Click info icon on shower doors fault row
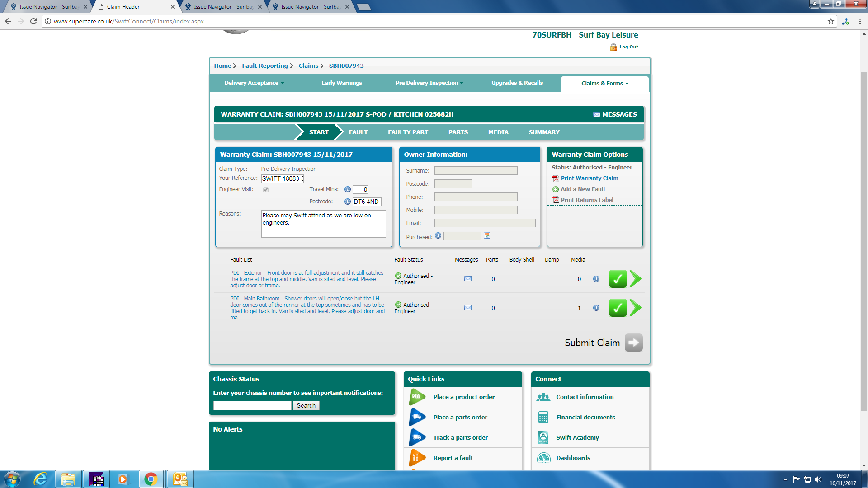The height and width of the screenshot is (488, 868). click(x=596, y=308)
